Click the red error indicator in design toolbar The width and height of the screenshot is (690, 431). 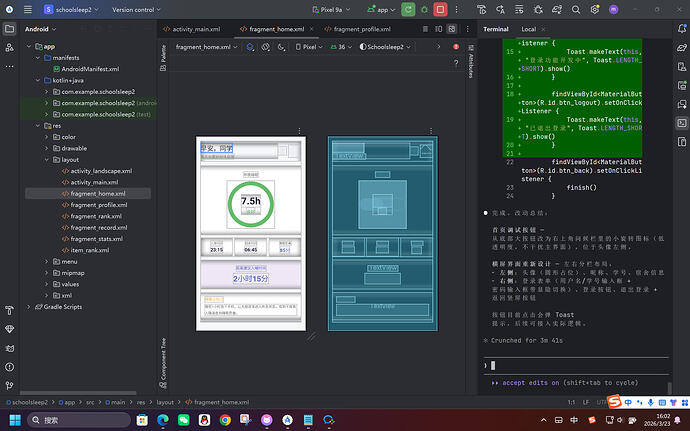pyautogui.click(x=456, y=47)
